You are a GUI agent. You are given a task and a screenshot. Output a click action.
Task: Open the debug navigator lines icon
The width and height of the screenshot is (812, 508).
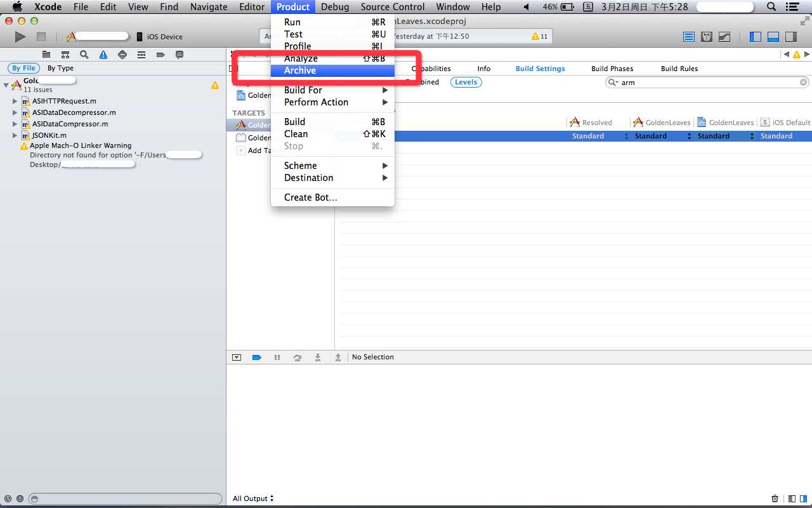141,55
